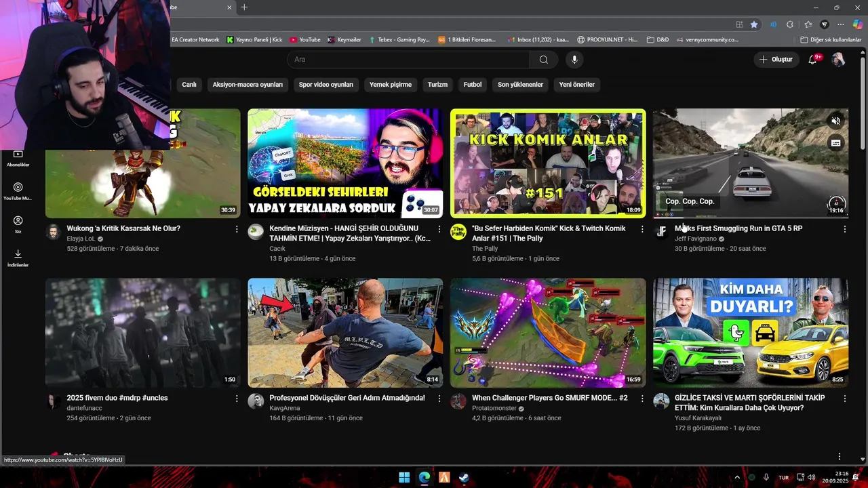The image size is (868, 488).
Task: Open the Protatomonster channel link
Action: [494, 409]
